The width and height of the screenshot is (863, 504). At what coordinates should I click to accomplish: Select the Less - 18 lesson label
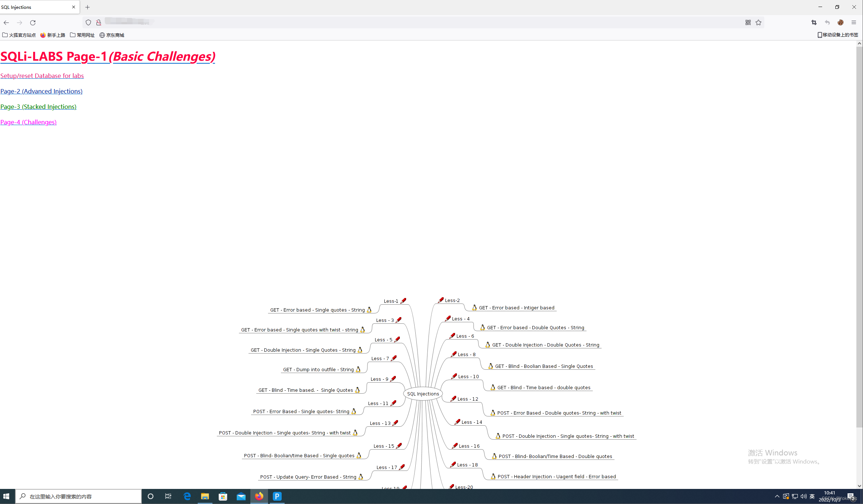tap(468, 465)
